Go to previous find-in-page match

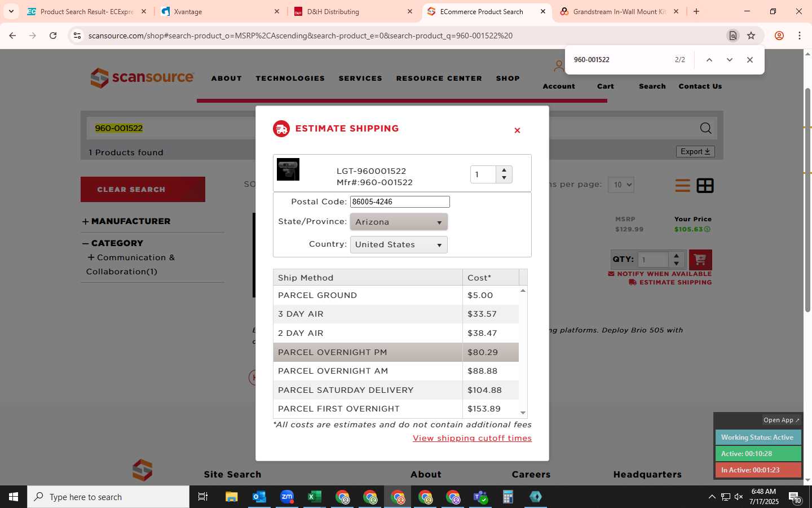click(709, 60)
